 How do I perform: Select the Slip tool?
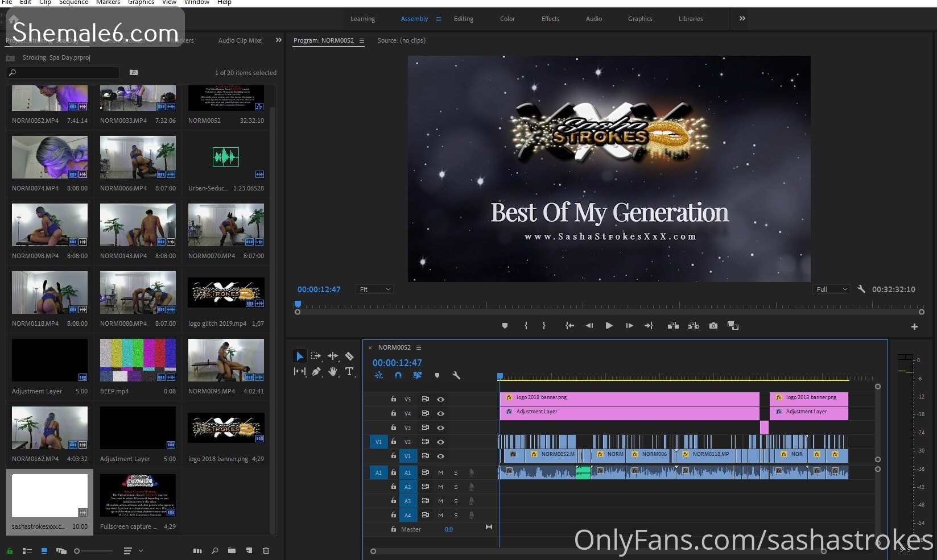click(299, 371)
